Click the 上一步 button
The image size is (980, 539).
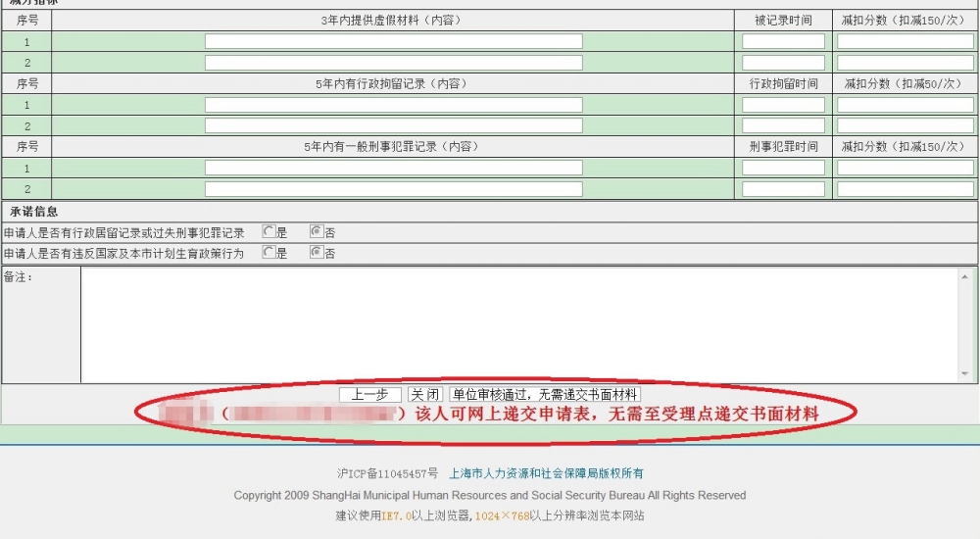(x=369, y=394)
